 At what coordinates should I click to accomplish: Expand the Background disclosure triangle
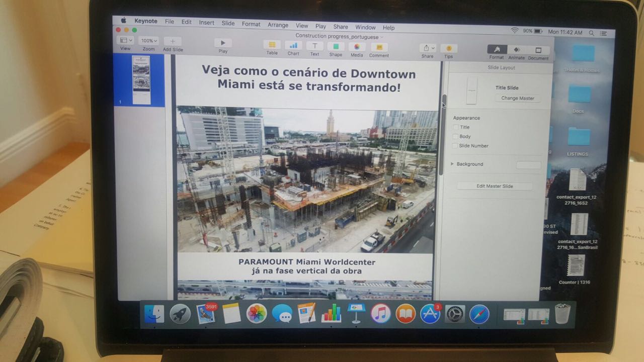pos(452,164)
